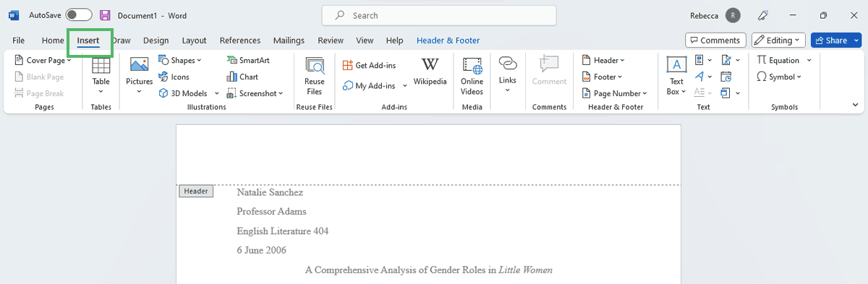Click the title mentioning Little Women
Image resolution: width=868 pixels, height=284 pixels.
click(428, 270)
